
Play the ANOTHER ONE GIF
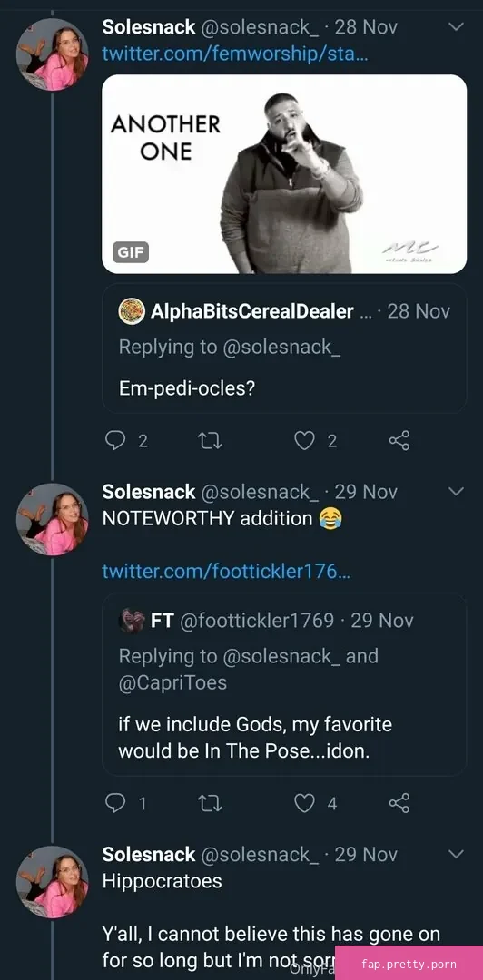coord(284,173)
